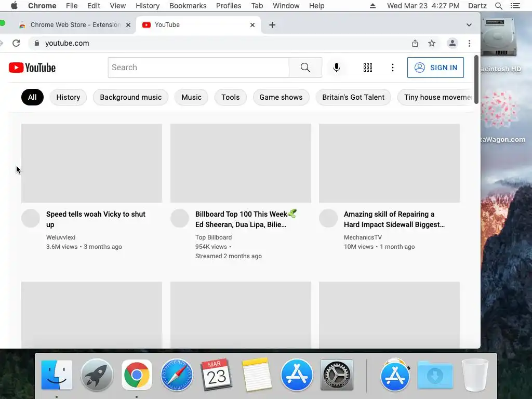Visit the Top Billboard channel
The width and height of the screenshot is (532, 399).
click(214, 237)
